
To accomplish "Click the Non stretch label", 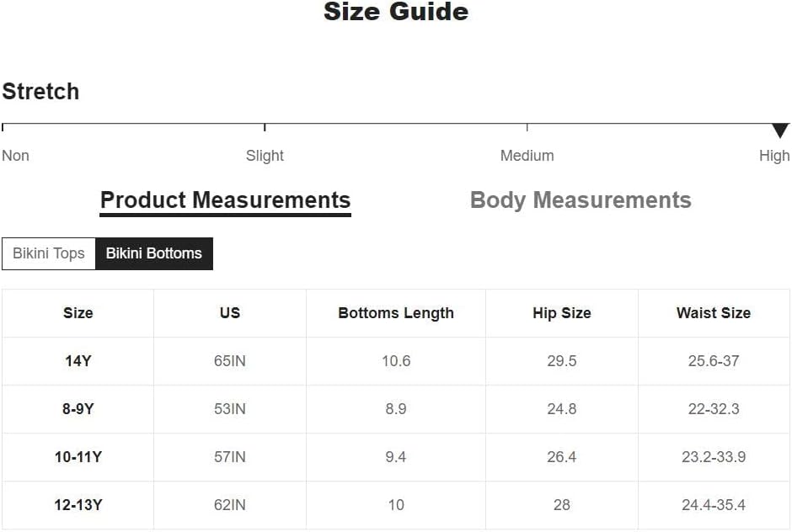I will 16,156.
